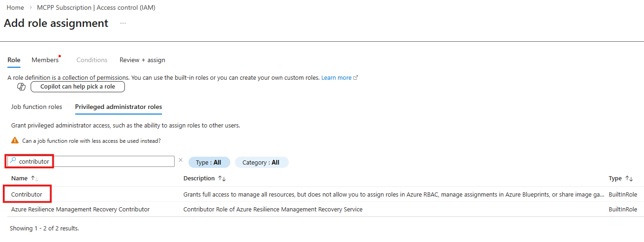
Task: Click Copilot can help pick a role
Action: point(78,87)
